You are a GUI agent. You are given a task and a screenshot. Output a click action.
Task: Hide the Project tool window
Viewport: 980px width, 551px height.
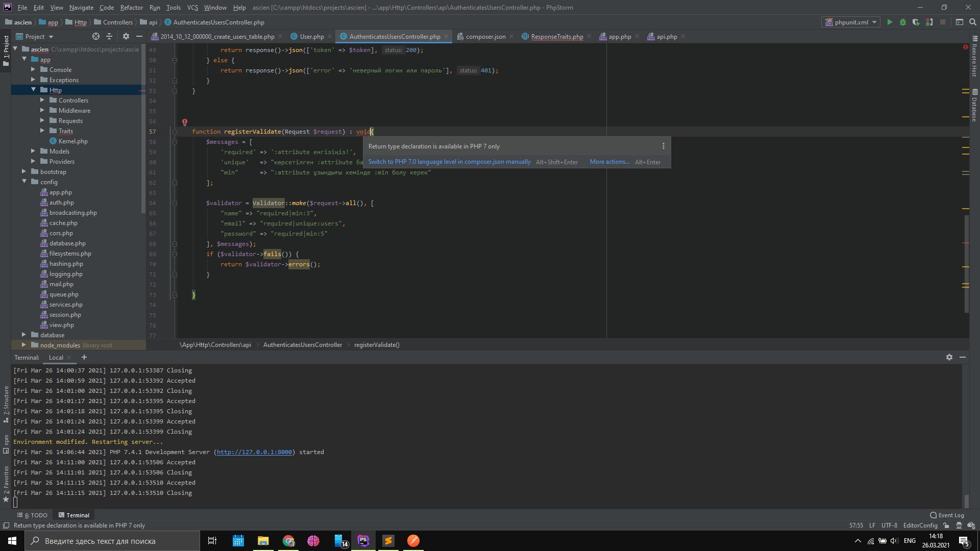(139, 37)
